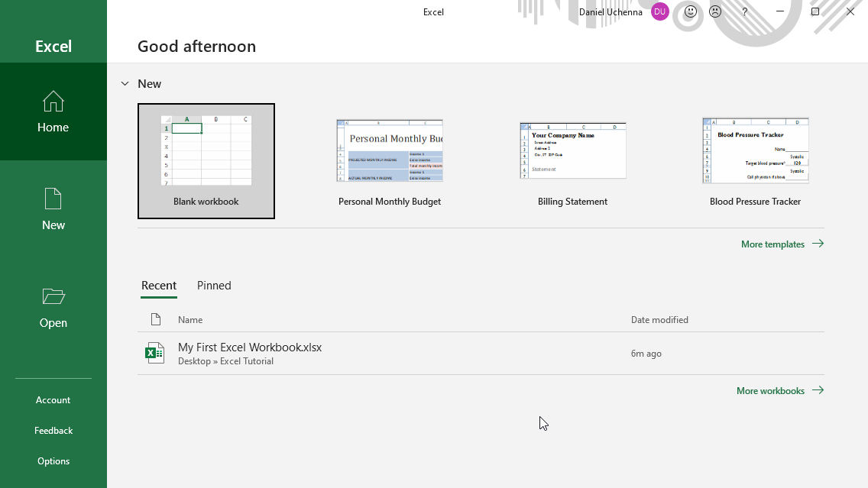Collapse the New section chevron

[x=125, y=84]
